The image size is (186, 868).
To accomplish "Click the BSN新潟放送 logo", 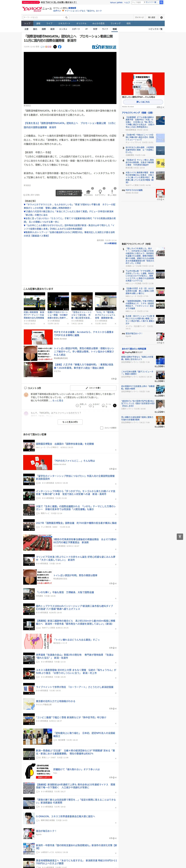I will [104, 47].
